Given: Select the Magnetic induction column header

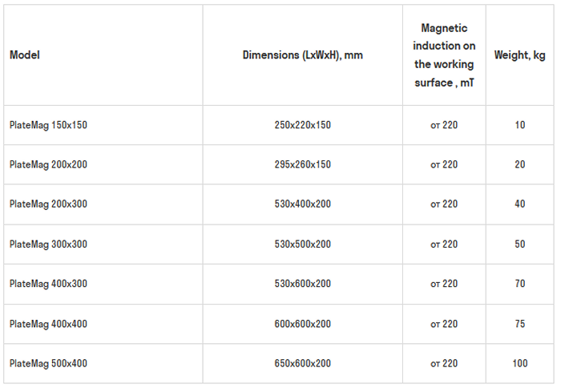Looking at the screenshot, I should pyautogui.click(x=444, y=55).
